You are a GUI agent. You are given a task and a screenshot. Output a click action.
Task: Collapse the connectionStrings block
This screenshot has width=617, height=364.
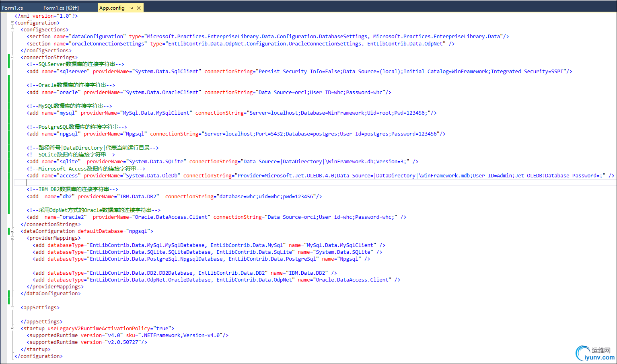coord(12,58)
